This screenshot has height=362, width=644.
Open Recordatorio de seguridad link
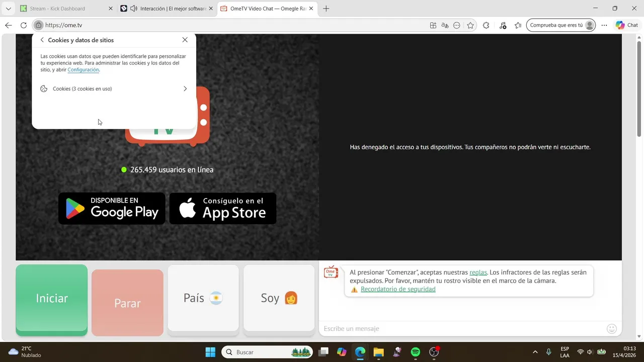(398, 289)
